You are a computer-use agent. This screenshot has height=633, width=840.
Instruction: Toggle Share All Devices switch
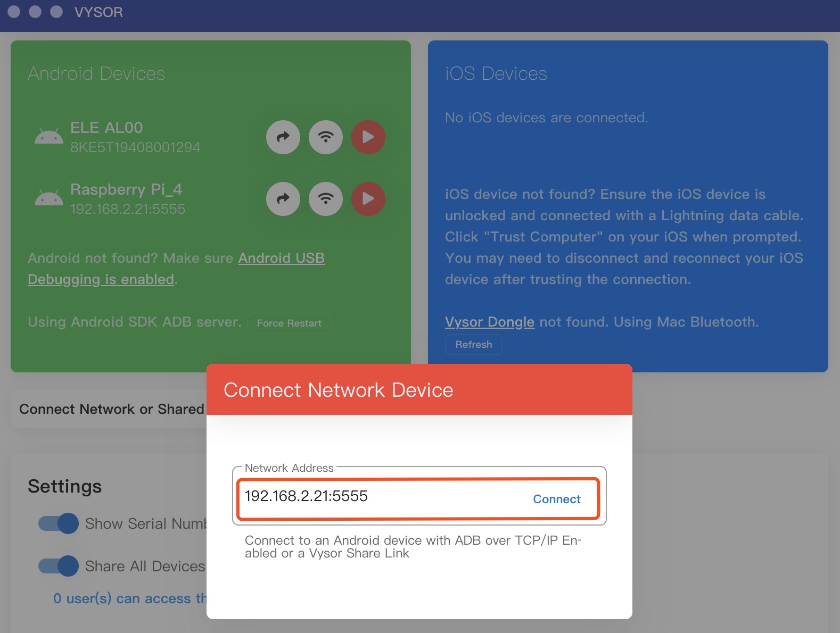59,566
